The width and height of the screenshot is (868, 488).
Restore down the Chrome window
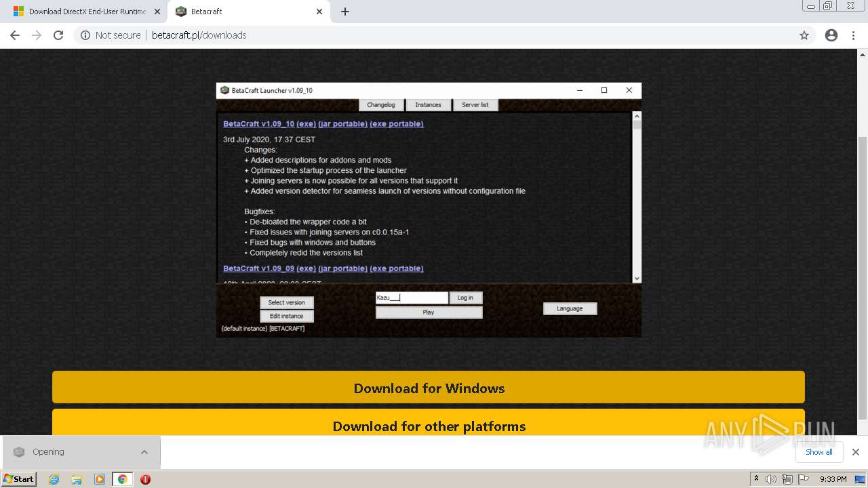point(828,5)
